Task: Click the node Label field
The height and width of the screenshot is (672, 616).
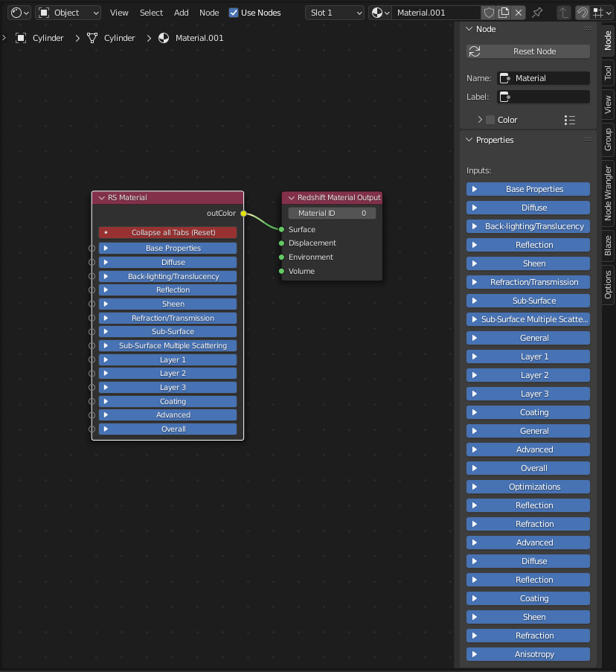Action: pyautogui.click(x=544, y=97)
